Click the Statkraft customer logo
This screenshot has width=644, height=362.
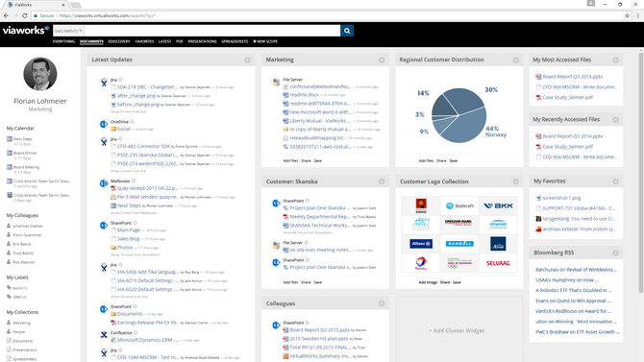coord(459,206)
